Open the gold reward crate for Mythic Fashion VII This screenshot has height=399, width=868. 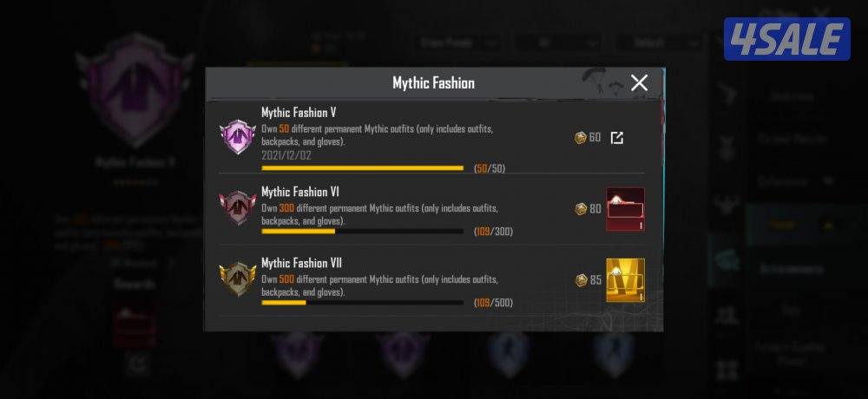[626, 280]
